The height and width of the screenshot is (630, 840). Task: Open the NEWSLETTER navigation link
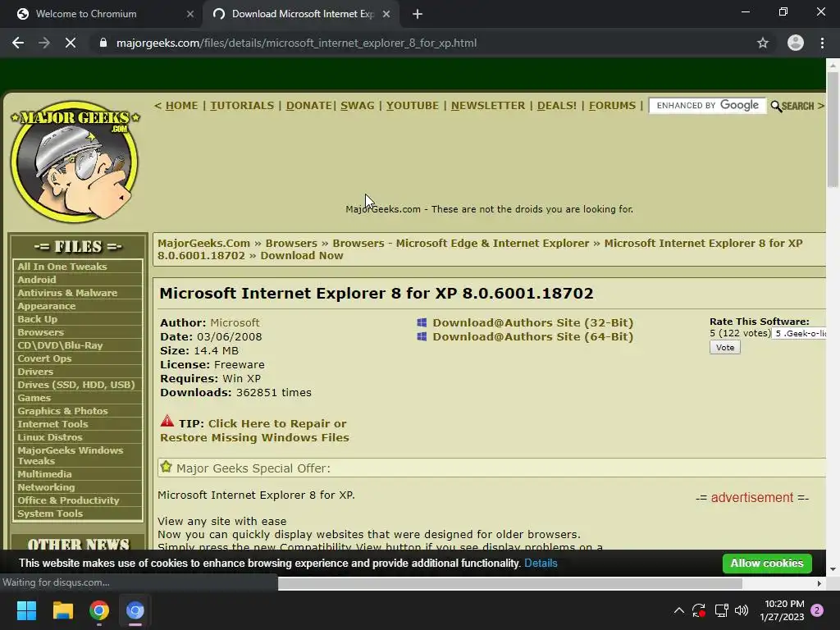[x=488, y=106]
